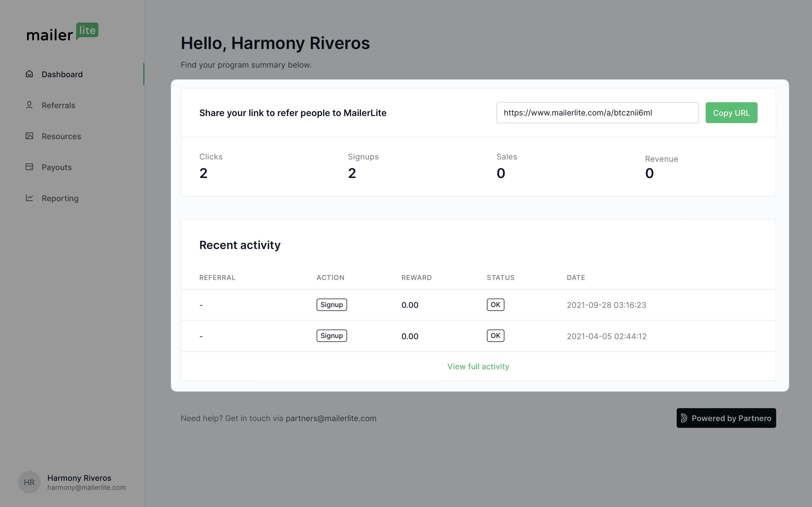Click the Referrals person icon
This screenshot has height=507, width=812.
(x=29, y=105)
